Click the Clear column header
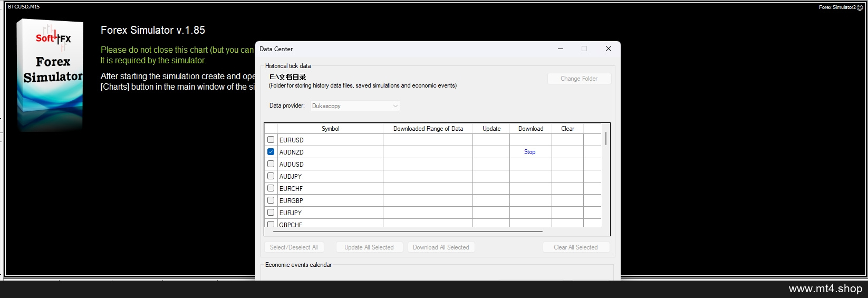The width and height of the screenshot is (868, 298). pyautogui.click(x=567, y=129)
